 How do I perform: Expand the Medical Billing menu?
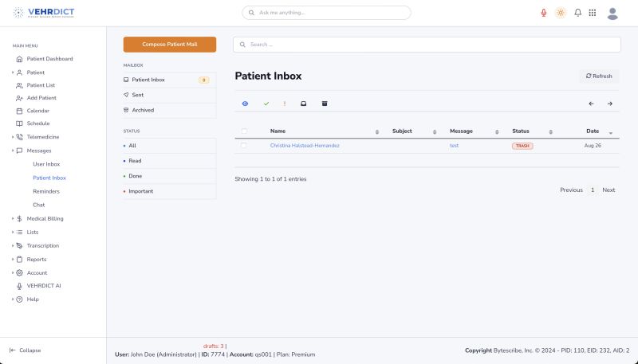coord(45,218)
